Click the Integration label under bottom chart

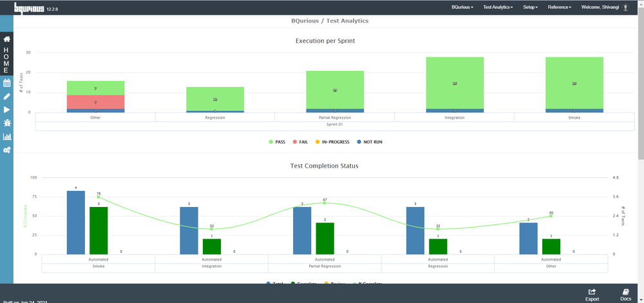pyautogui.click(x=211, y=266)
